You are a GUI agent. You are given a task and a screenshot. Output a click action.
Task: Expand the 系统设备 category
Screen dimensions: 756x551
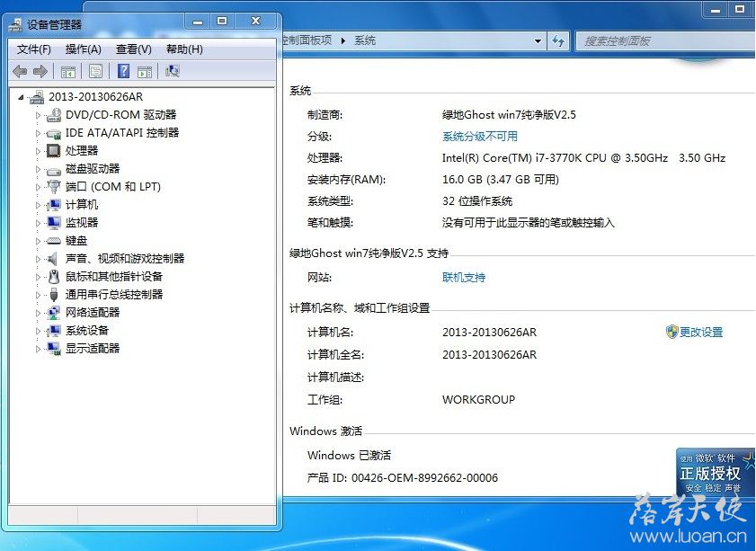tap(38, 331)
